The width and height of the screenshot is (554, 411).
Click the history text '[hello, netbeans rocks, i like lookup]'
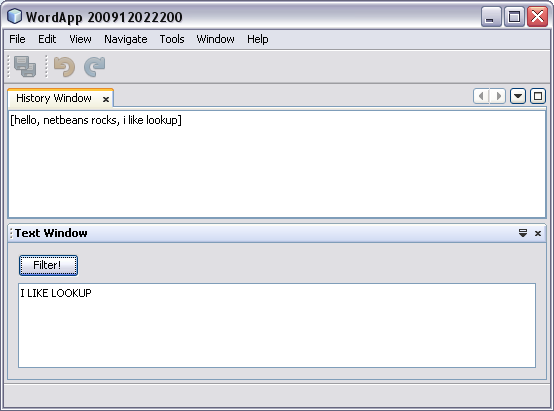[96, 120]
